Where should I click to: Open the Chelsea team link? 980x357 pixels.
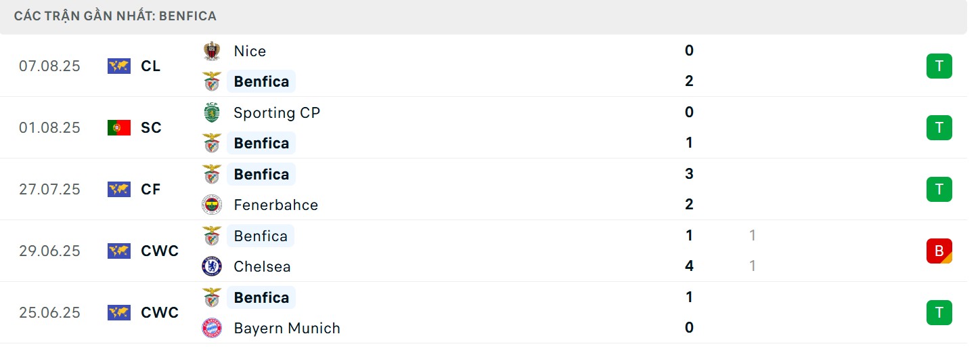tap(262, 266)
